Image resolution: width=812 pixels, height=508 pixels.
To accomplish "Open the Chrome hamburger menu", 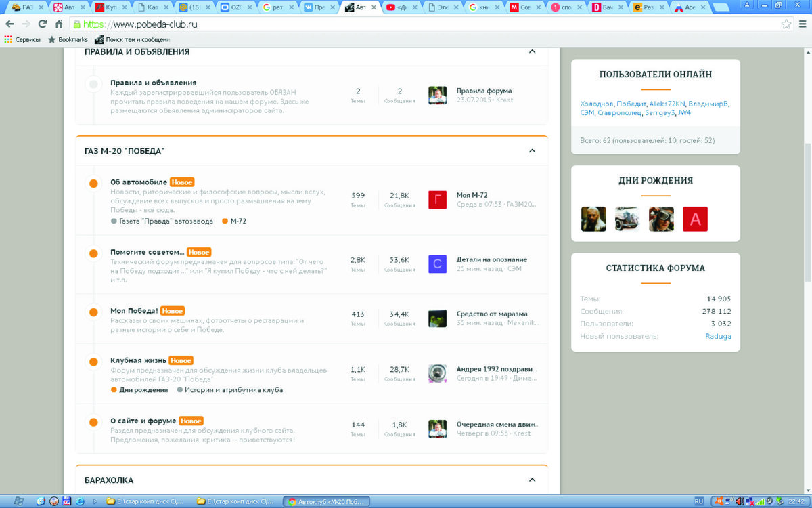I will (803, 24).
